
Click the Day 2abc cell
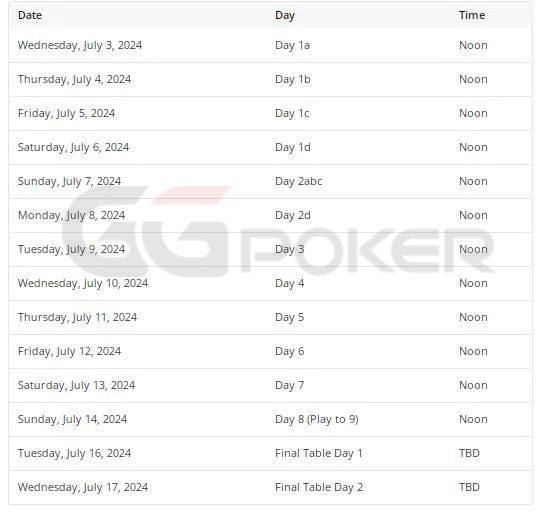pos(298,181)
